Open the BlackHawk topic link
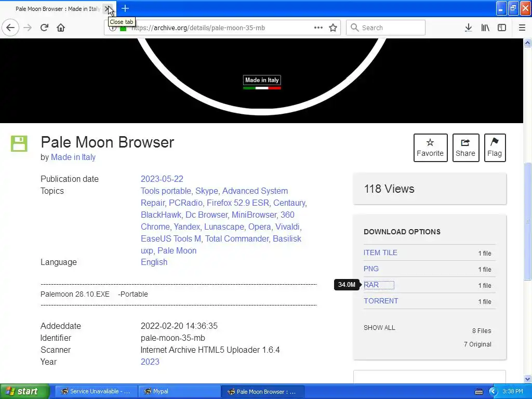Image resolution: width=532 pixels, height=399 pixels. [x=161, y=215]
